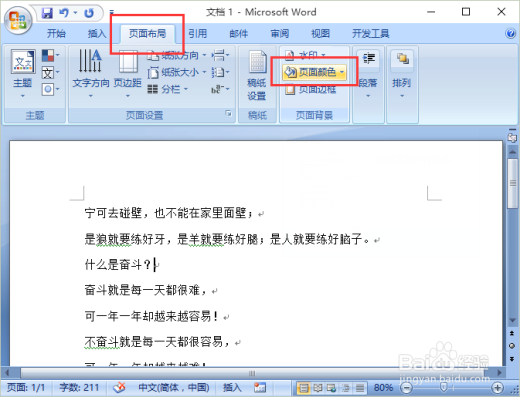Switch to web layout view
The image size is (520, 397).
pyautogui.click(x=331, y=388)
